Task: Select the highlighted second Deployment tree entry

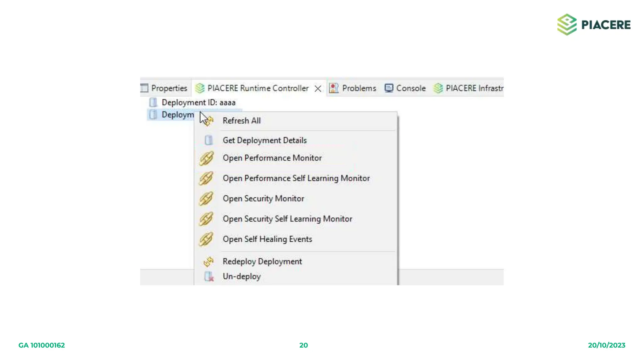Action: coord(177,115)
